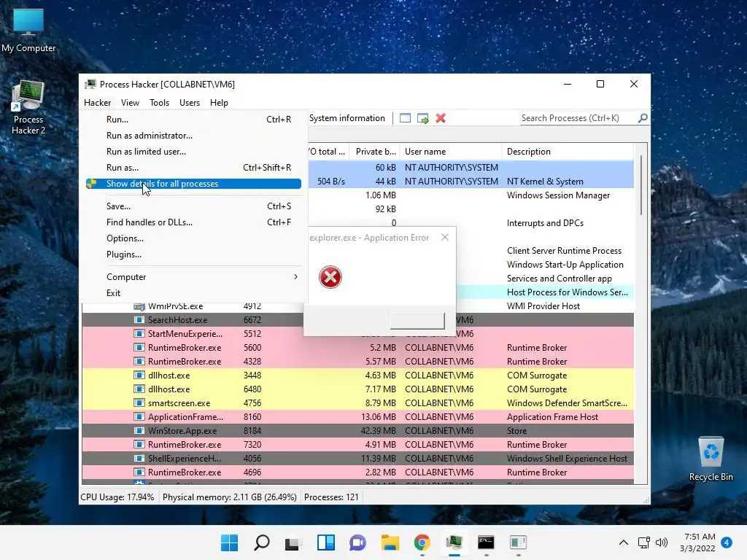This screenshot has width=747, height=560.
Task: Open Find handles or DLLs...
Action: coord(193,222)
